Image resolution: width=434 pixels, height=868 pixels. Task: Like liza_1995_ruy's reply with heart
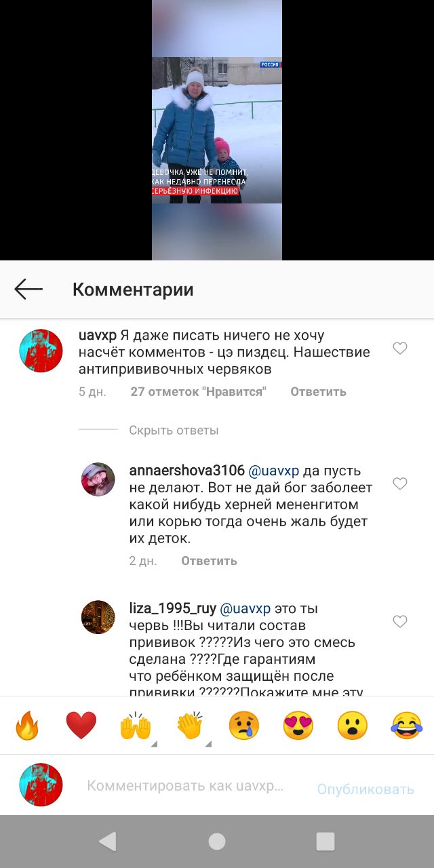point(400,621)
